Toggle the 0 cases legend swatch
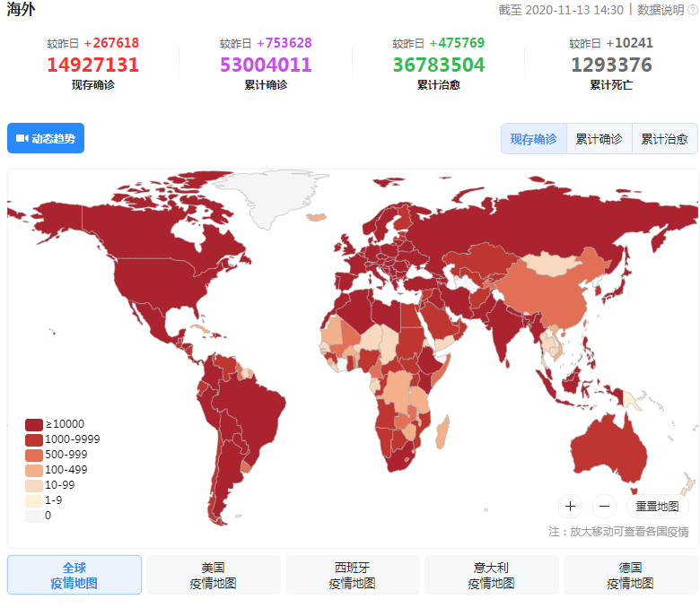 tap(34, 516)
